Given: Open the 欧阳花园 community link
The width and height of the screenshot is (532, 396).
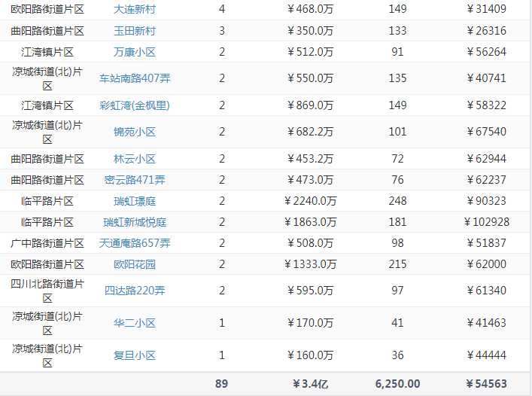Looking at the screenshot, I should click(x=135, y=264).
